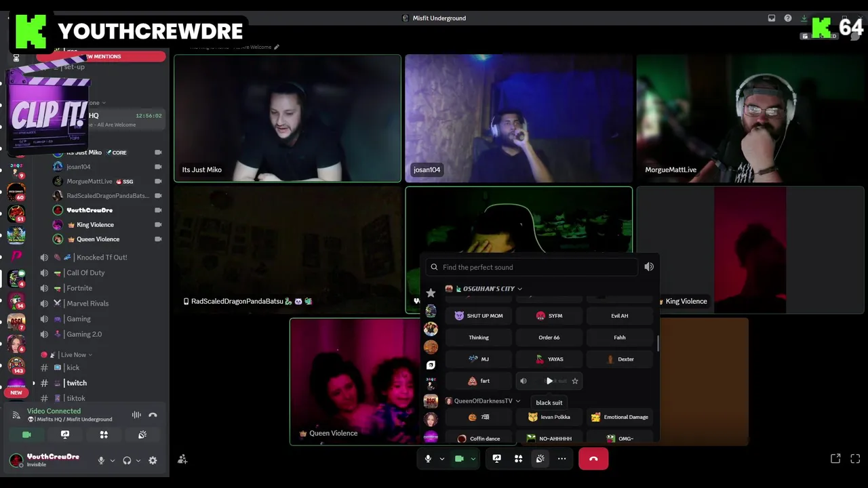The width and height of the screenshot is (868, 488).
Task: Open the soundboard icon in call bar
Action: [540, 459]
